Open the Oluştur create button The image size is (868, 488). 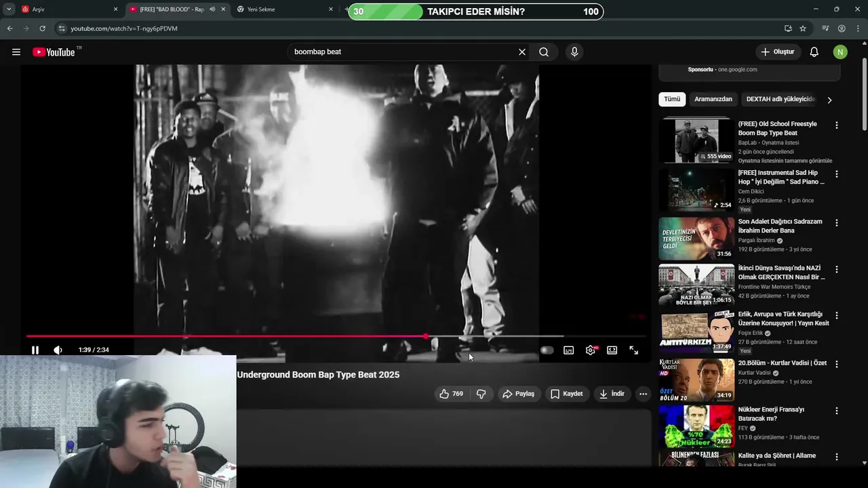tap(777, 52)
